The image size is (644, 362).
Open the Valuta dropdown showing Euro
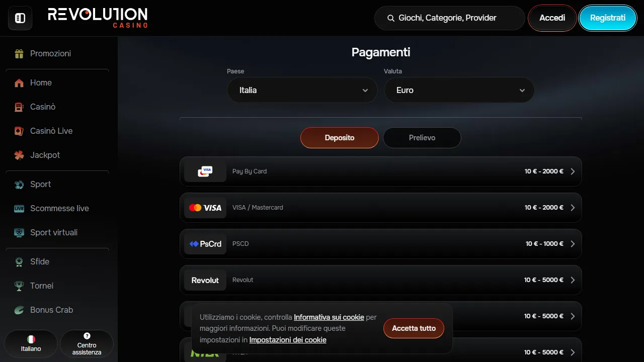[x=459, y=90]
